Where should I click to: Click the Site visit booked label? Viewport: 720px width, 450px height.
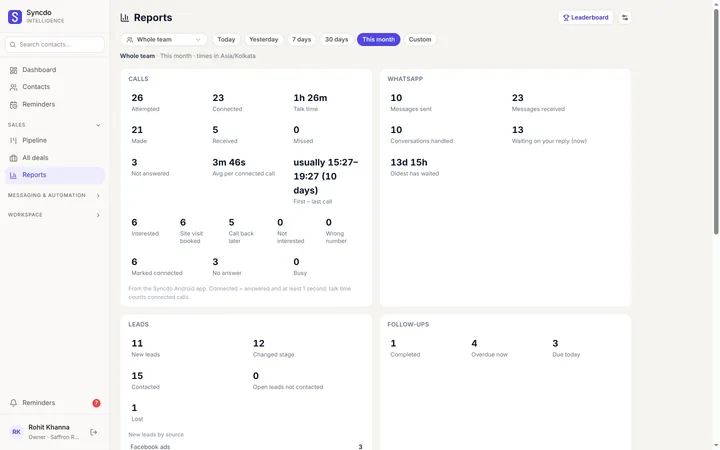191,237
